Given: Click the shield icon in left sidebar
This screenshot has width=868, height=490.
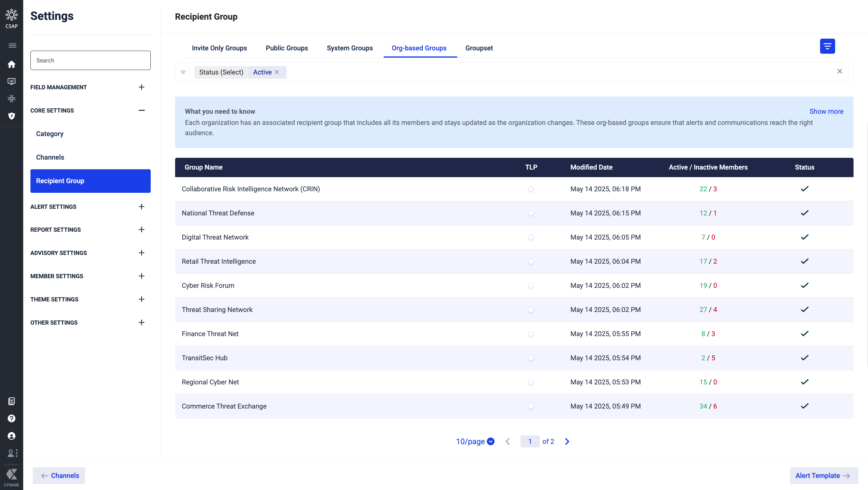Looking at the screenshot, I should pos(11,116).
